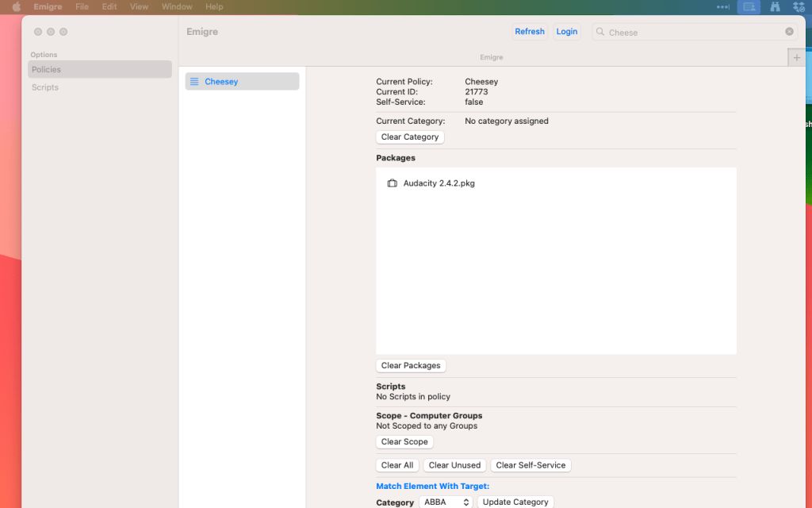Open the Window menu

177,6
